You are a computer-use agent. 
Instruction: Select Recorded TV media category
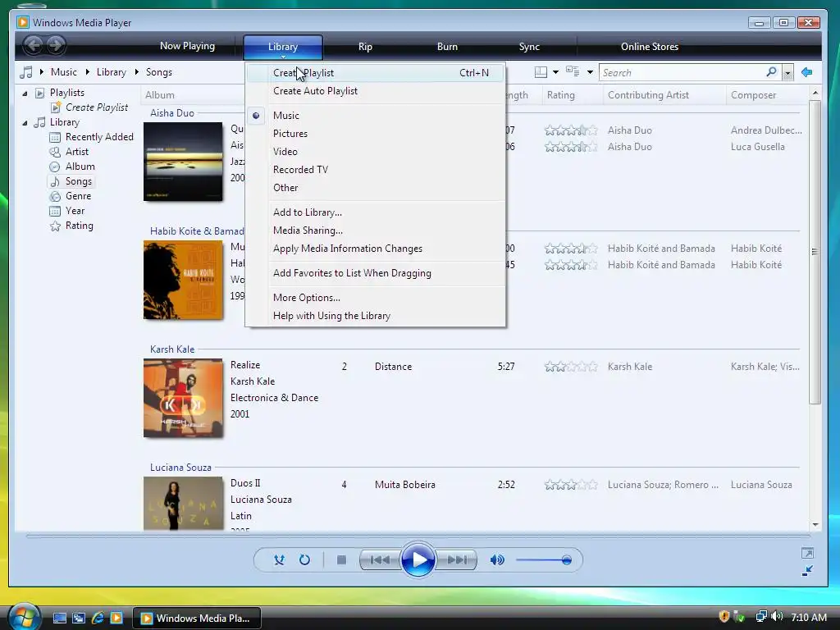pyautogui.click(x=375, y=170)
